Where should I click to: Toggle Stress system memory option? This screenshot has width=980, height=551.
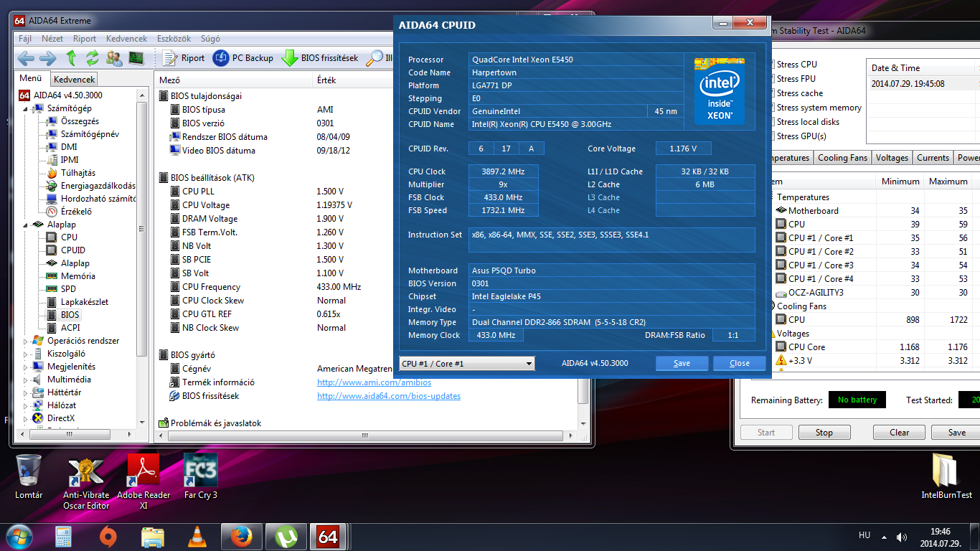tap(819, 108)
